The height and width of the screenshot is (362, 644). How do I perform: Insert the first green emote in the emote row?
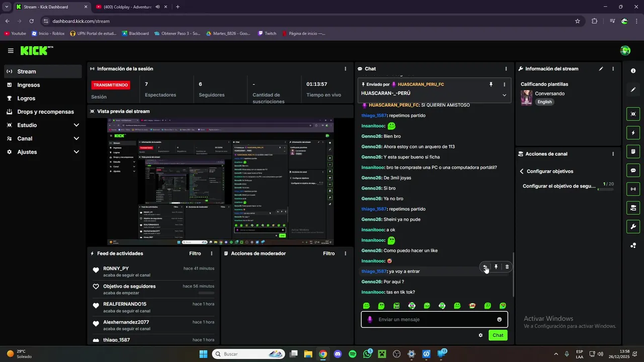pyautogui.click(x=366, y=306)
